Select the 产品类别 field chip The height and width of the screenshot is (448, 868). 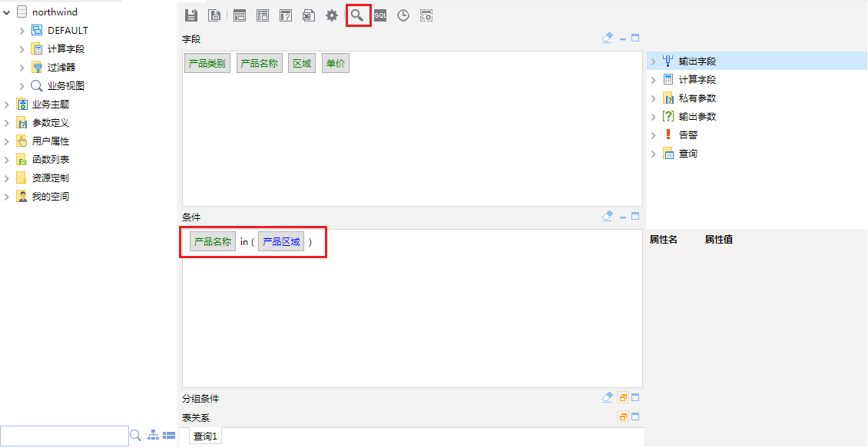pyautogui.click(x=207, y=63)
